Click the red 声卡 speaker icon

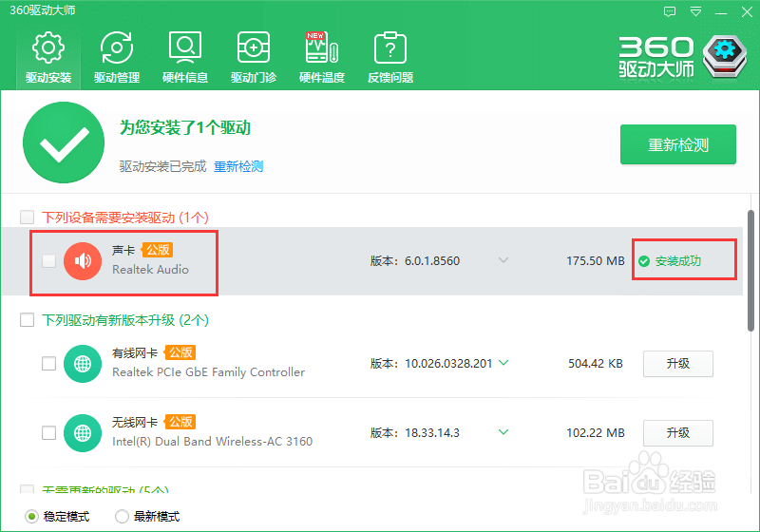pos(83,260)
